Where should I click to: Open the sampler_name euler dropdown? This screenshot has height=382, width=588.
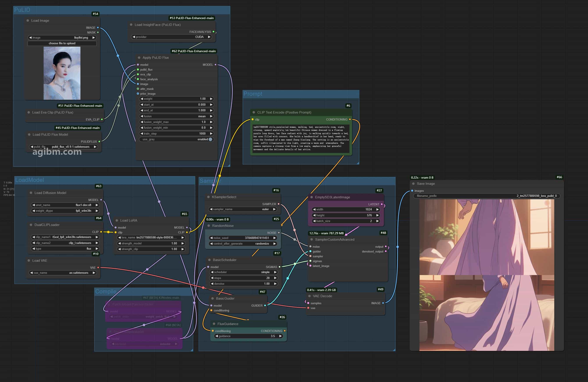tap(243, 209)
